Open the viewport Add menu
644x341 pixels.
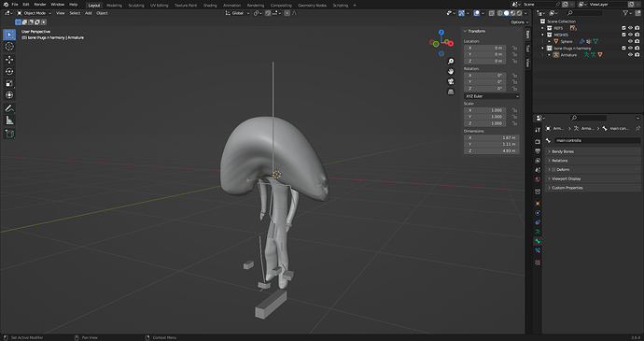click(89, 13)
